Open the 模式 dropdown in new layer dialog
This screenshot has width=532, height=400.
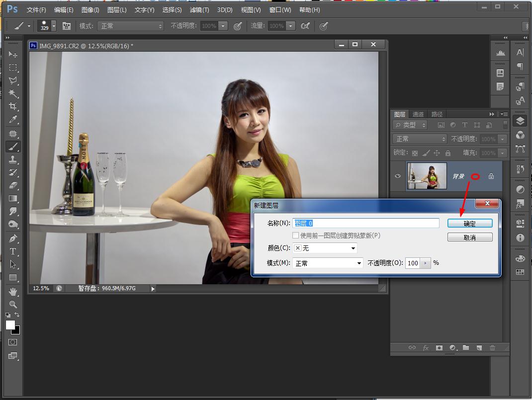(x=328, y=263)
